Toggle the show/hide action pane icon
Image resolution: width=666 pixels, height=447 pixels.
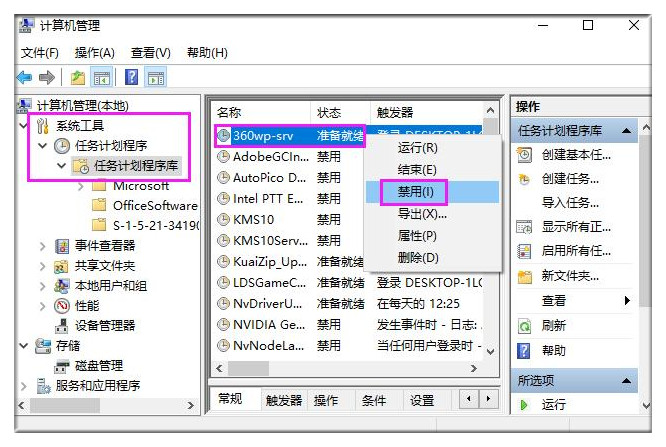155,78
